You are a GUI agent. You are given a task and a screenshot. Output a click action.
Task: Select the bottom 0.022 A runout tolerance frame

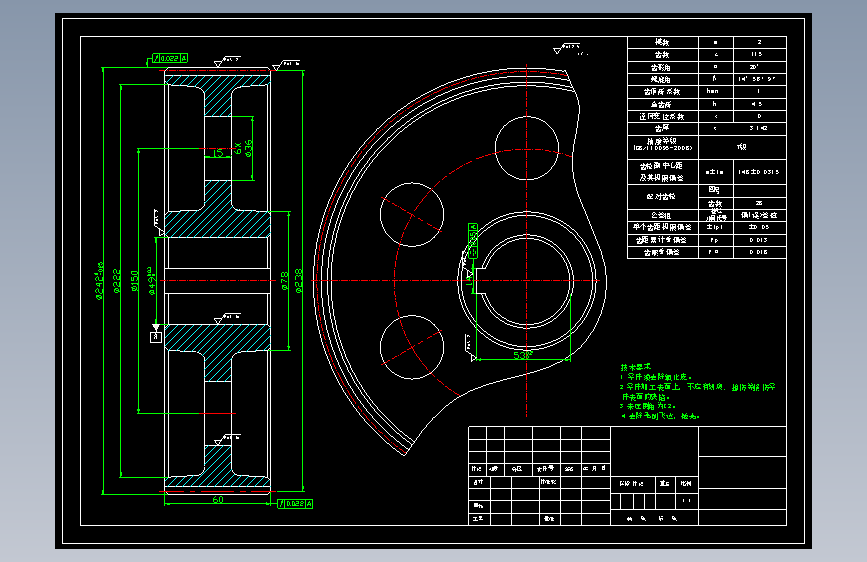coord(295,503)
